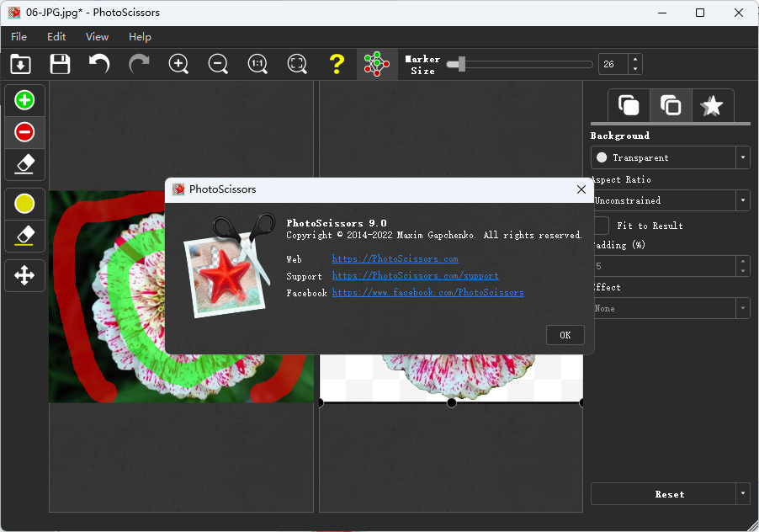The image size is (759, 532).
Task: Maximize the PhotoScissors window
Action: coord(700,13)
